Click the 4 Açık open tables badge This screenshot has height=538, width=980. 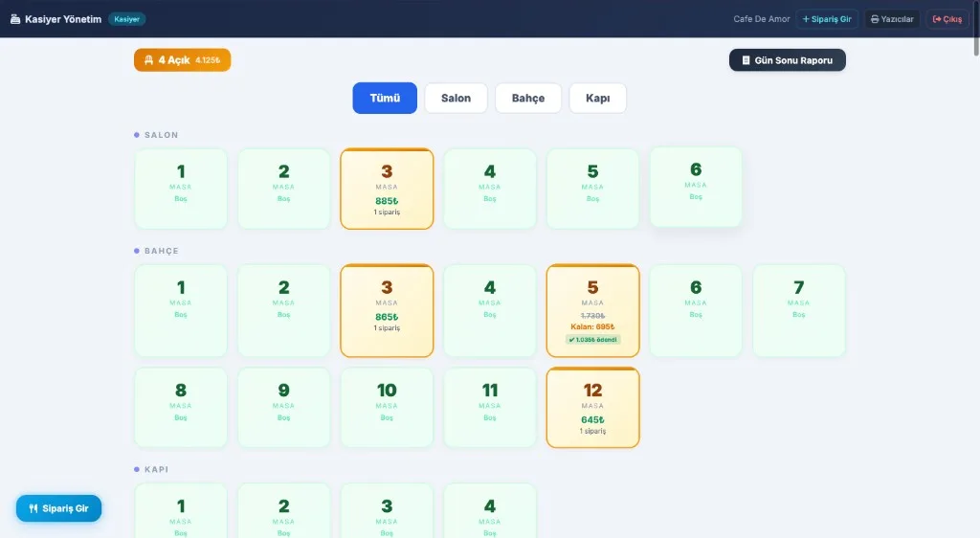182,60
